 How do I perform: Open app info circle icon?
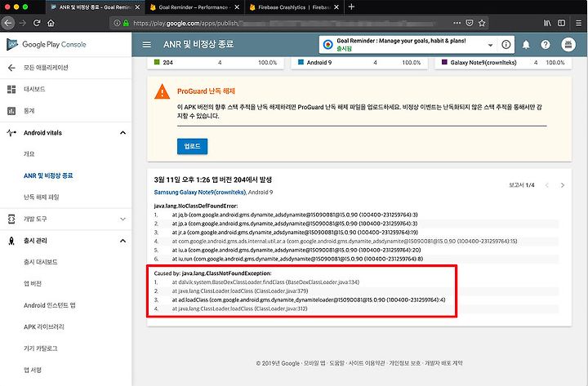pyautogui.click(x=506, y=45)
